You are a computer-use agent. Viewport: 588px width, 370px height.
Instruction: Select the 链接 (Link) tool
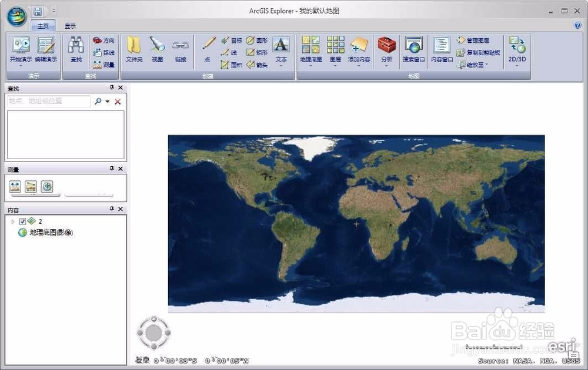coord(181,50)
